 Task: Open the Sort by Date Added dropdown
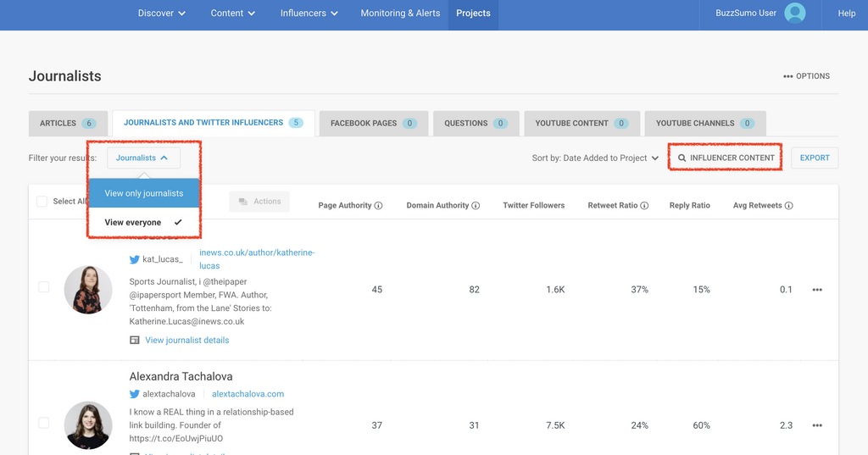(x=595, y=158)
